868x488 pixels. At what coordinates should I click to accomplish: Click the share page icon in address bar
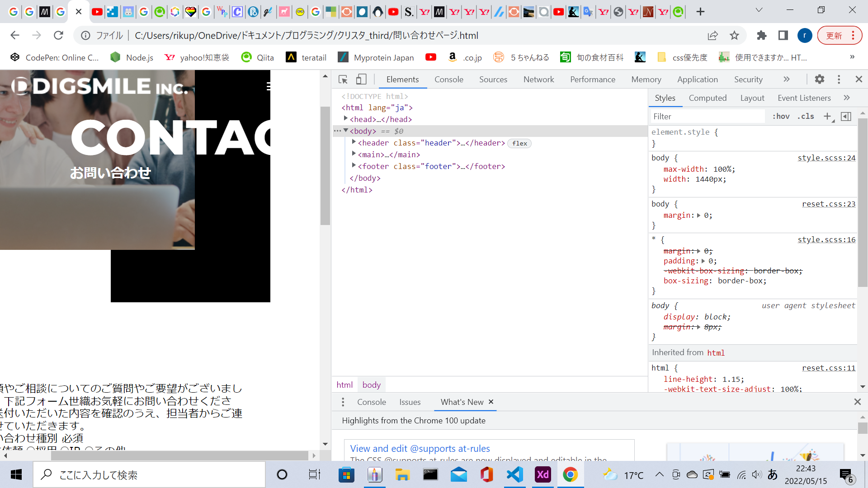(x=712, y=35)
